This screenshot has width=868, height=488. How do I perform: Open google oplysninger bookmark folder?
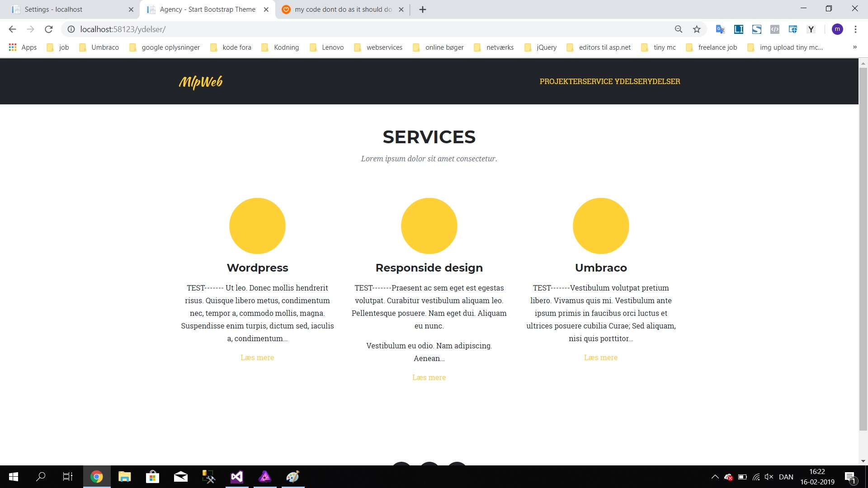(x=165, y=47)
